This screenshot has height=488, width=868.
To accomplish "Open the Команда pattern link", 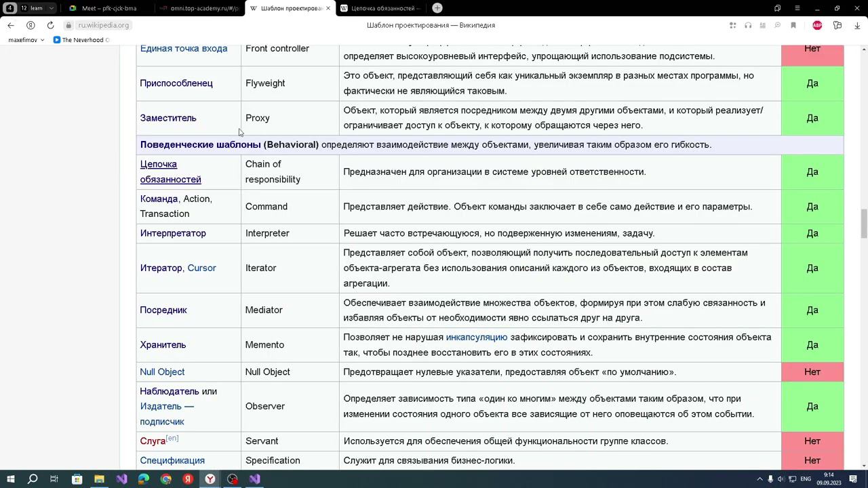I will point(159,199).
